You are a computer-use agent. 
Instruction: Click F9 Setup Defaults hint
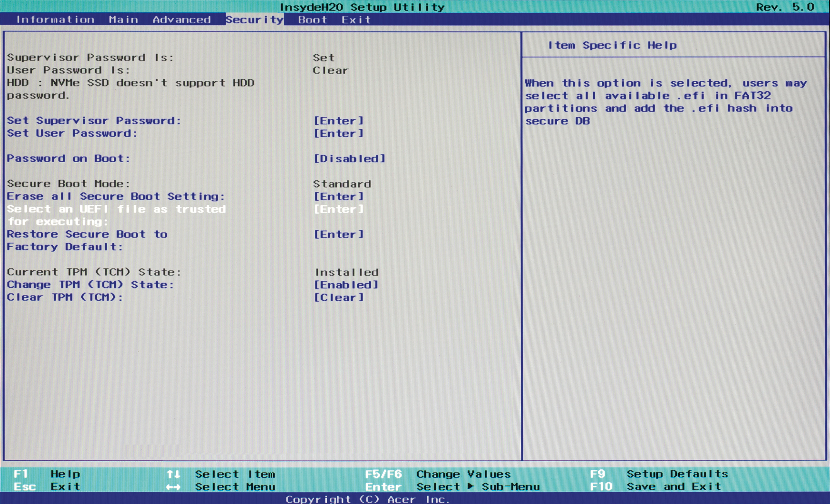coord(659,474)
